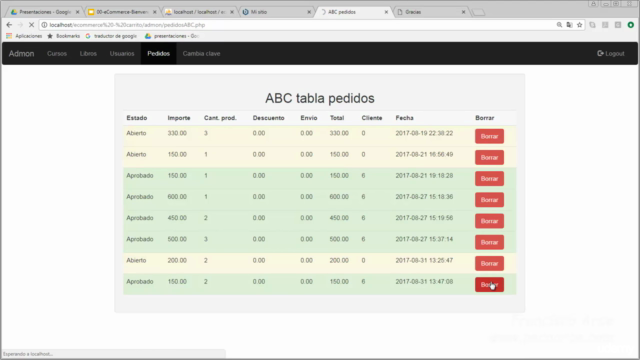640x360 pixels.
Task: Open the Libros menu item
Action: (x=88, y=53)
